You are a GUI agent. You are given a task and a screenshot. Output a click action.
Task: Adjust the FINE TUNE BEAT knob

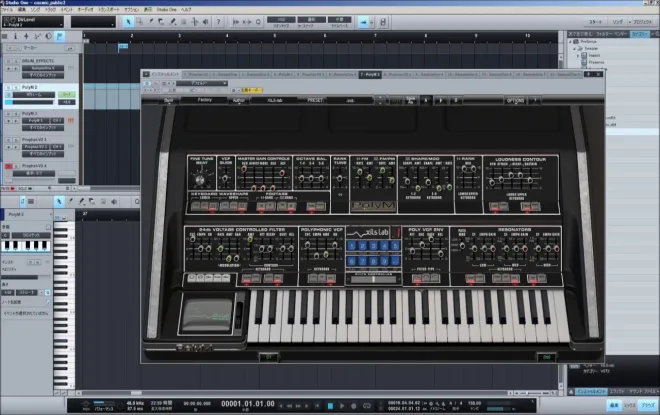click(200, 180)
